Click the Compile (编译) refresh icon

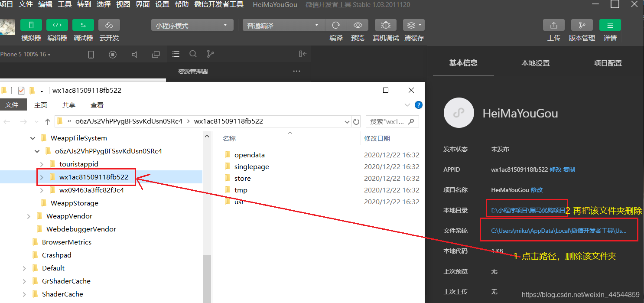336,25
